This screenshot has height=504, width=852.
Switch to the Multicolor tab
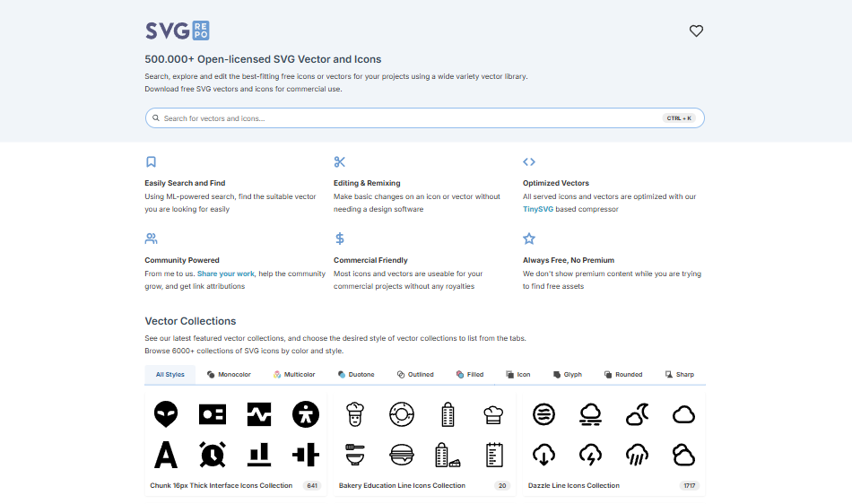pos(294,375)
